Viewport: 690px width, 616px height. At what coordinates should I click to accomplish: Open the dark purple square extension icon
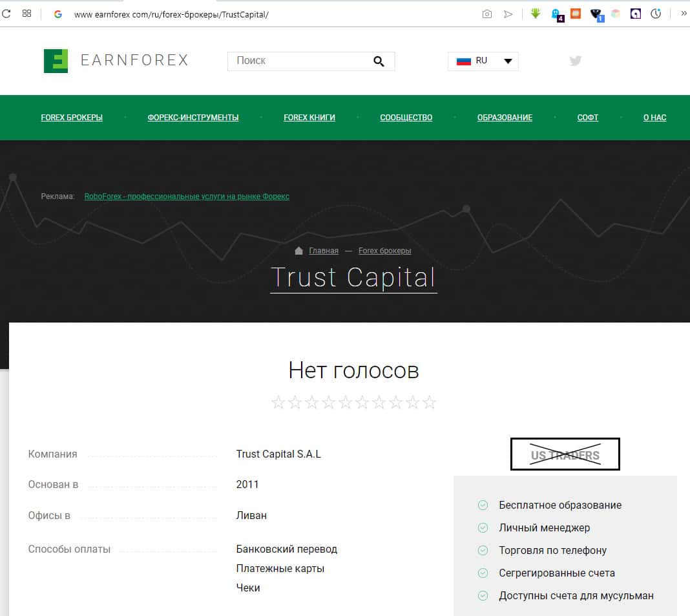pyautogui.click(x=636, y=14)
